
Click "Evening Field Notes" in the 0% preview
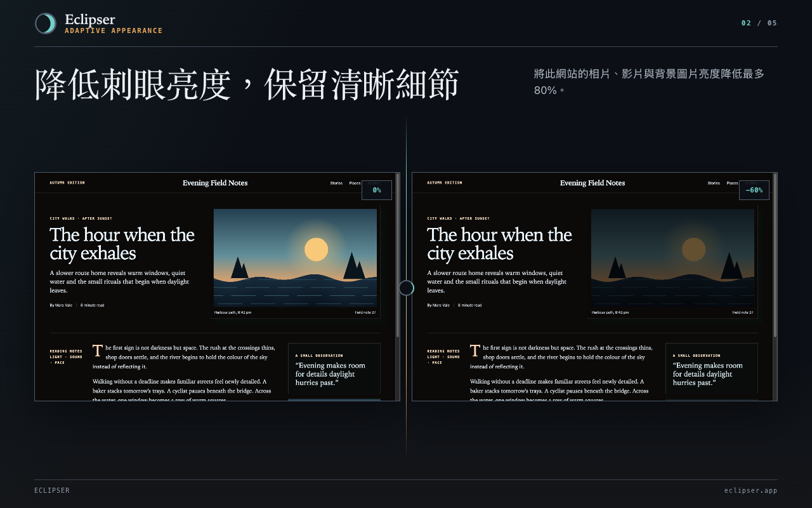click(215, 183)
